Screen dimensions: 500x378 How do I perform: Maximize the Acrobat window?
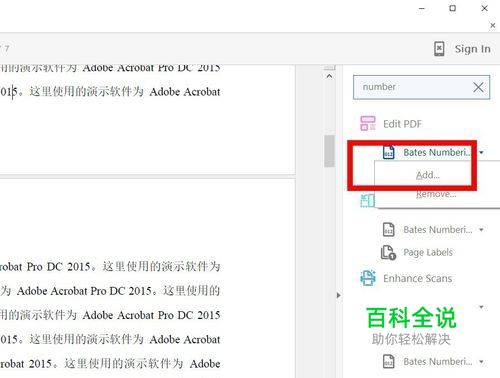[453, 8]
